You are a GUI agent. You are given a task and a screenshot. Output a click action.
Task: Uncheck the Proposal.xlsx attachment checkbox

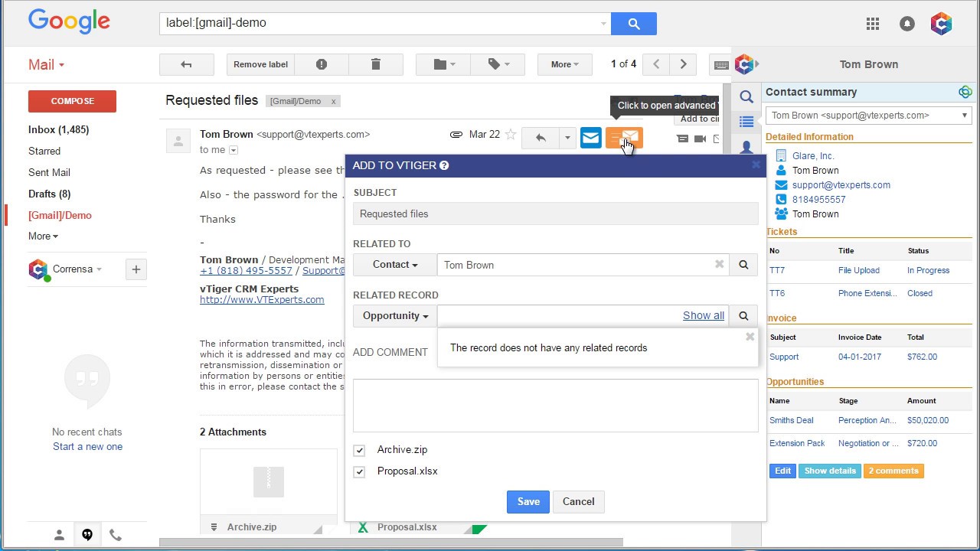coord(359,471)
